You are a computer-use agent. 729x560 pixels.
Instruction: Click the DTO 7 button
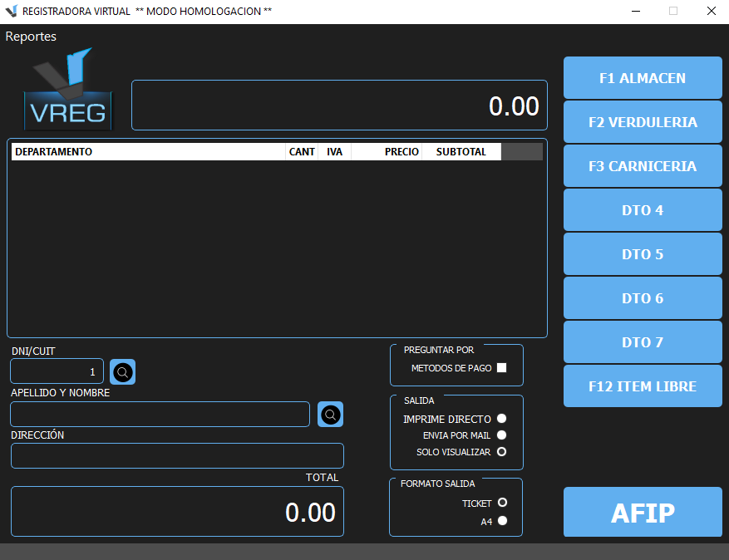tap(643, 342)
